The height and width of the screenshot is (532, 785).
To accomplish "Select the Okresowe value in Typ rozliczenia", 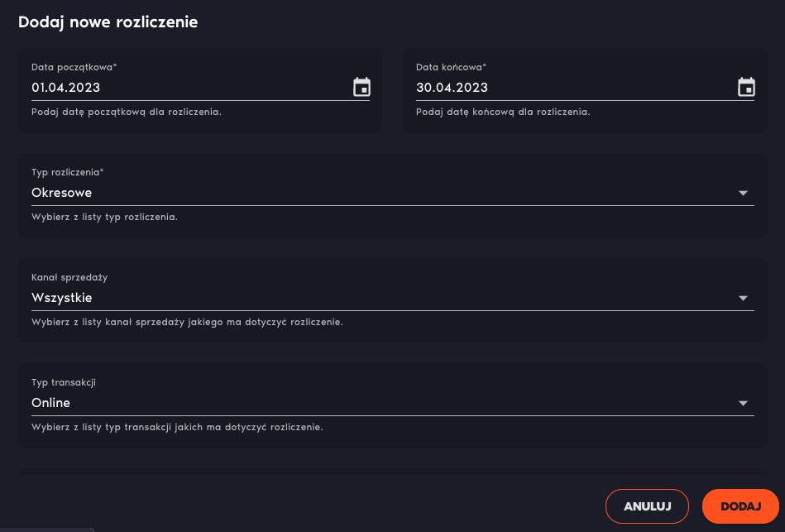I will 61,193.
